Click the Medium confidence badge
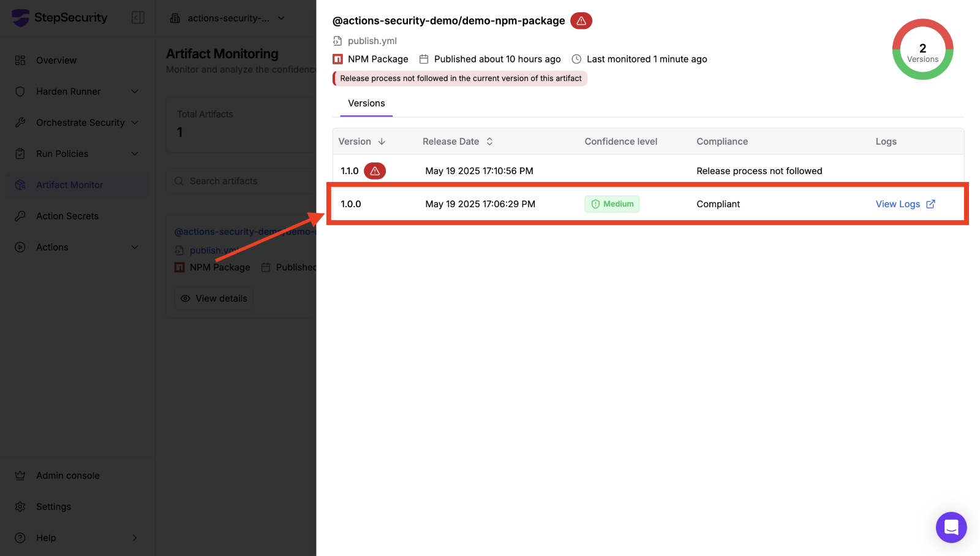Viewport: 980px width, 556px height. click(612, 204)
